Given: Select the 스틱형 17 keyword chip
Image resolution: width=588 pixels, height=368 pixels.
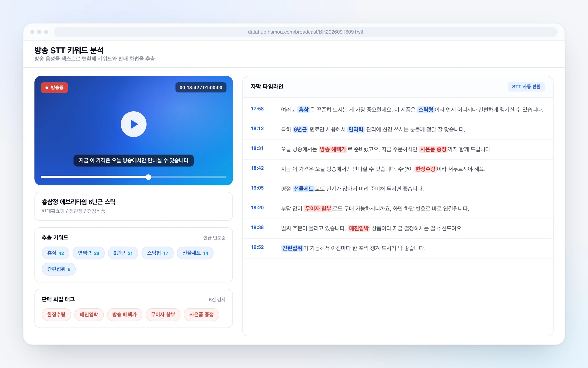Looking at the screenshot, I should [x=157, y=253].
